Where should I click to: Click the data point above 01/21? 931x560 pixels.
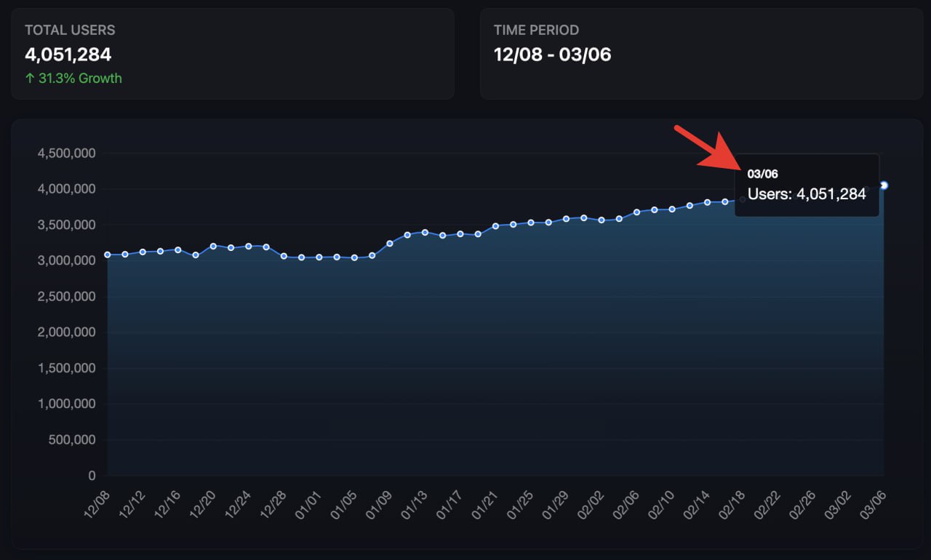tap(495, 225)
